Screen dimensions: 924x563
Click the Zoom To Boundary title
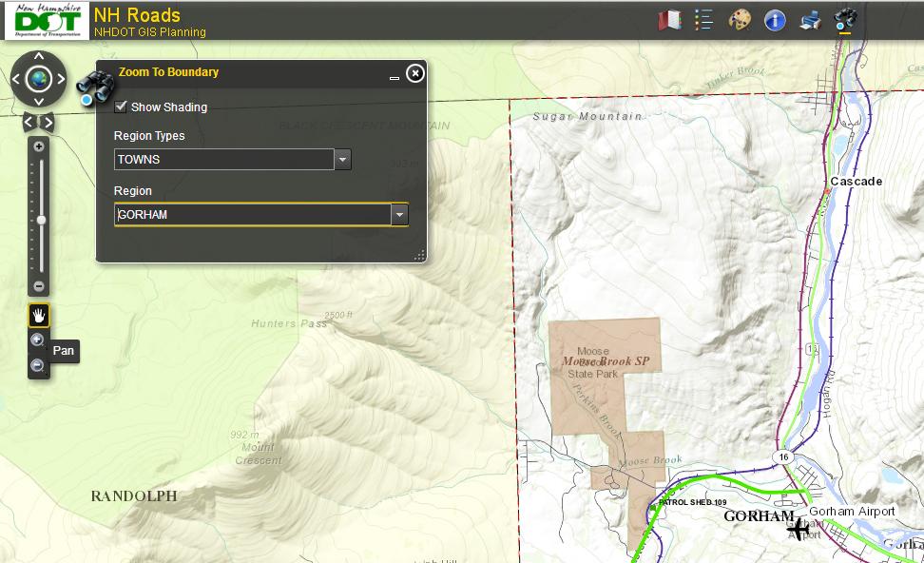click(x=168, y=72)
